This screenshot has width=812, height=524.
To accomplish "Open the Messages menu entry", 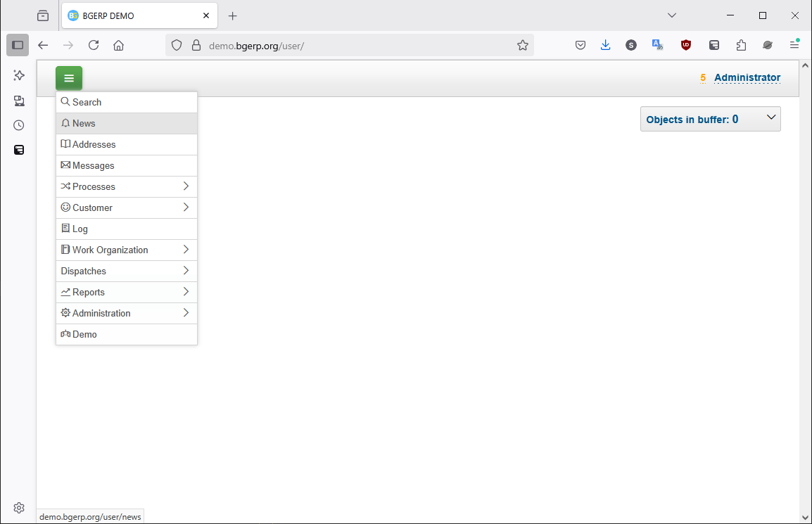I will coord(93,165).
